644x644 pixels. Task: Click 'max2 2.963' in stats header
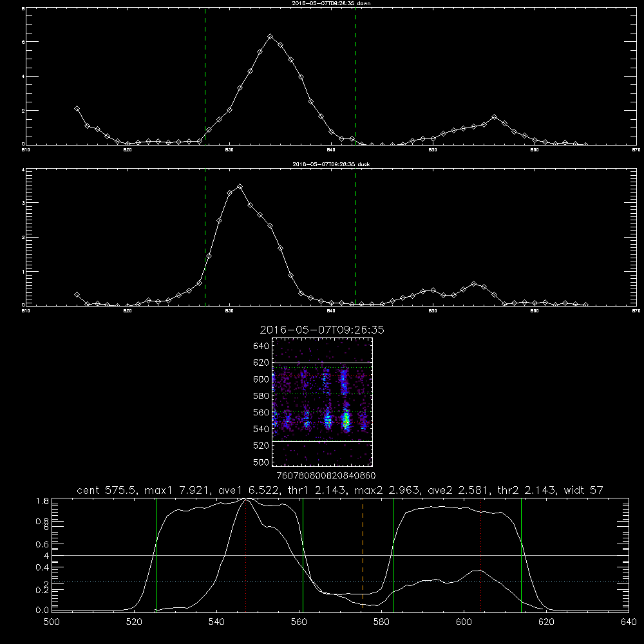(x=388, y=490)
